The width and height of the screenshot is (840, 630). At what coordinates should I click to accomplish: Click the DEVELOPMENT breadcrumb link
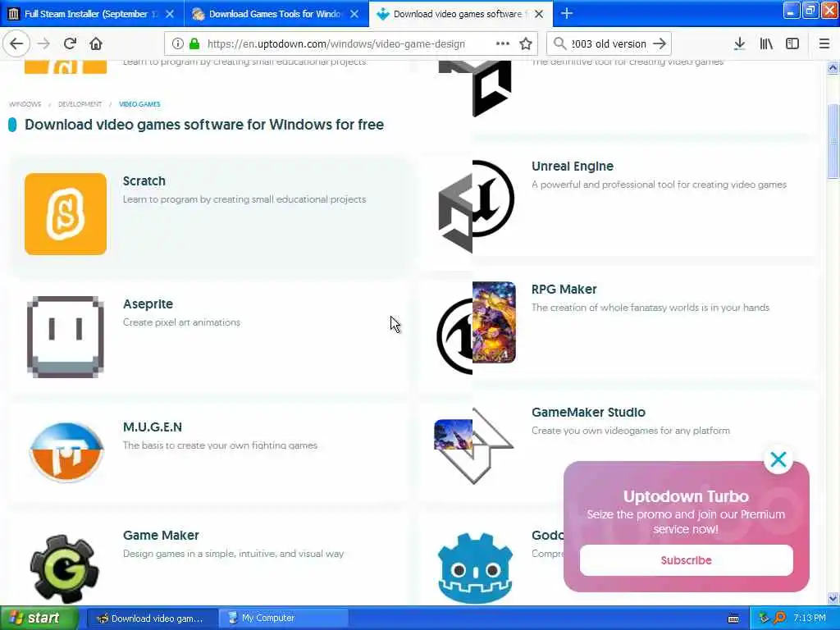(x=80, y=104)
